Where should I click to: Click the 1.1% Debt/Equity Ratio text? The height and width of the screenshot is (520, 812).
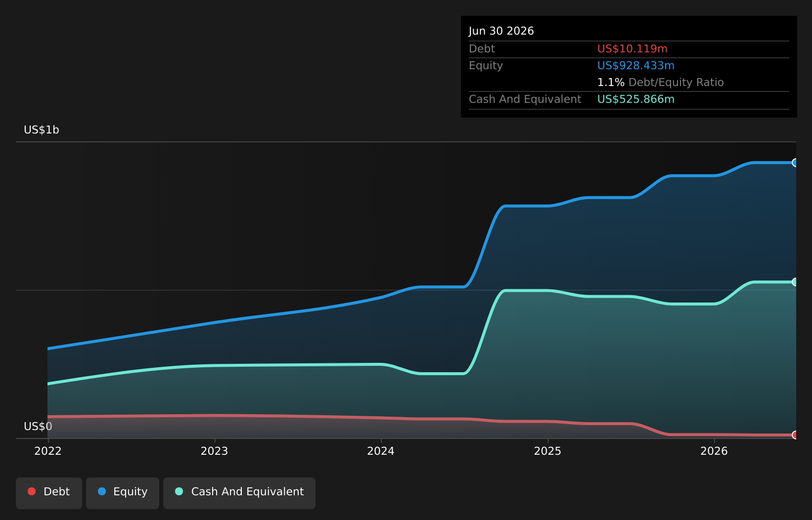[661, 83]
